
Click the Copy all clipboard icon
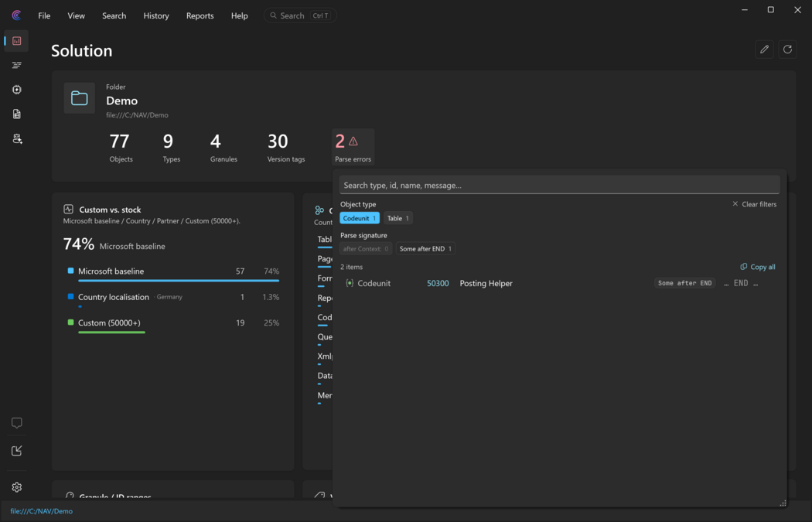pyautogui.click(x=744, y=267)
